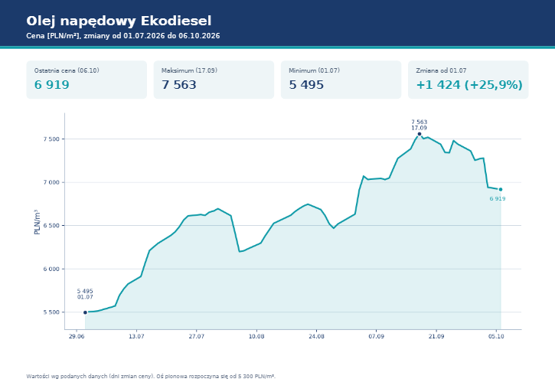Click the 10.08 x-axis date label

(x=256, y=336)
